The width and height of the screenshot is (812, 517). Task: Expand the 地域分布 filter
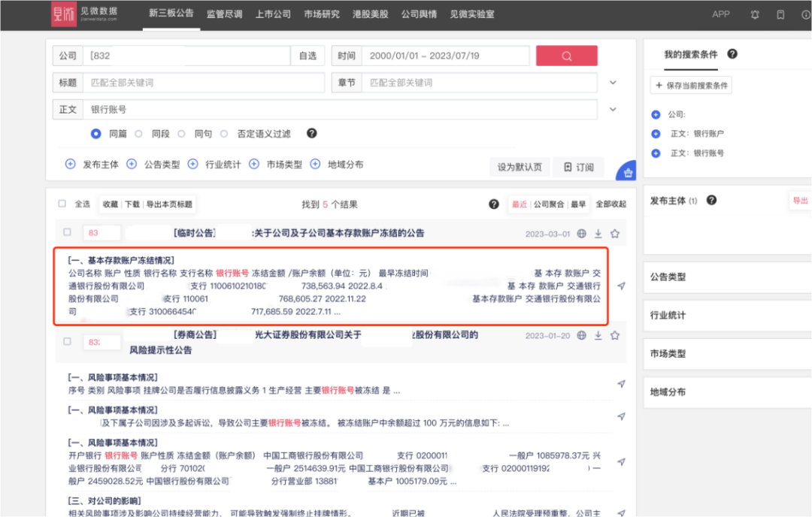315,164
